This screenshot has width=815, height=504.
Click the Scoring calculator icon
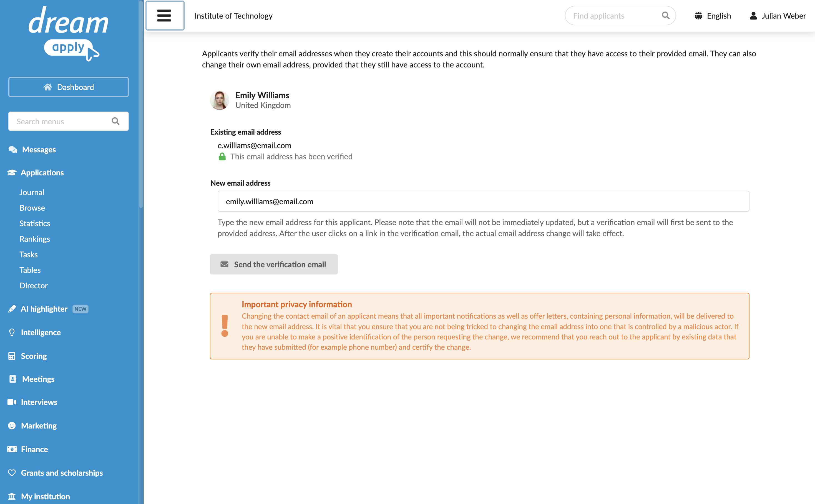12,356
